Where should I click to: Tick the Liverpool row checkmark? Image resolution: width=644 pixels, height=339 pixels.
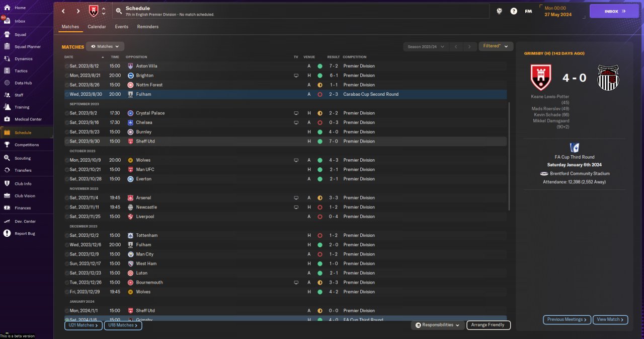[x=67, y=217]
